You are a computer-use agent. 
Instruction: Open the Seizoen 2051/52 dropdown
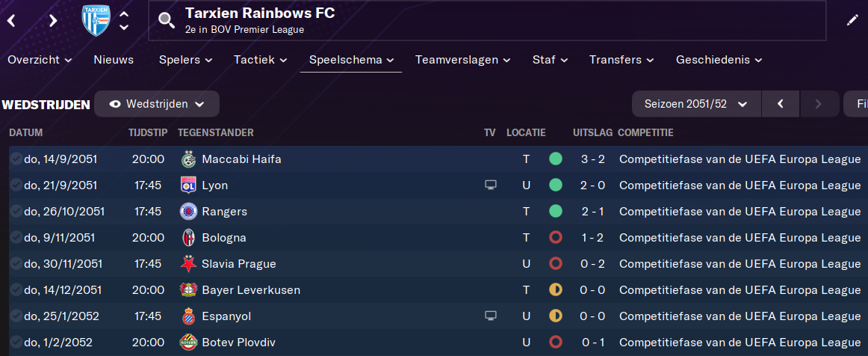point(695,105)
